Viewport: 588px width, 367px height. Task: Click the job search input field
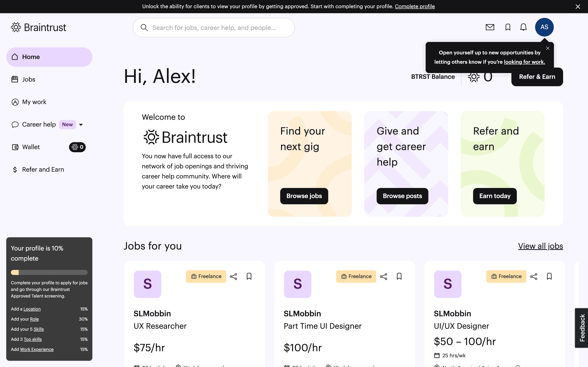tap(214, 27)
